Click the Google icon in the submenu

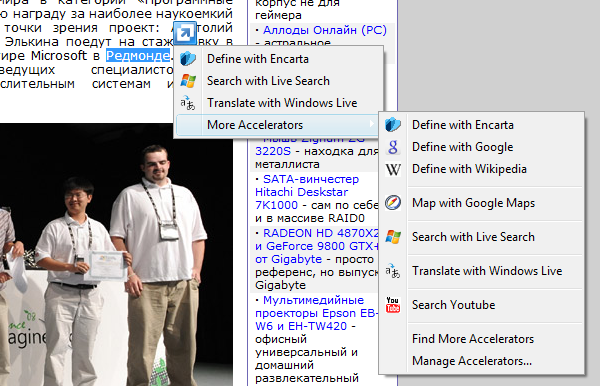click(393, 147)
